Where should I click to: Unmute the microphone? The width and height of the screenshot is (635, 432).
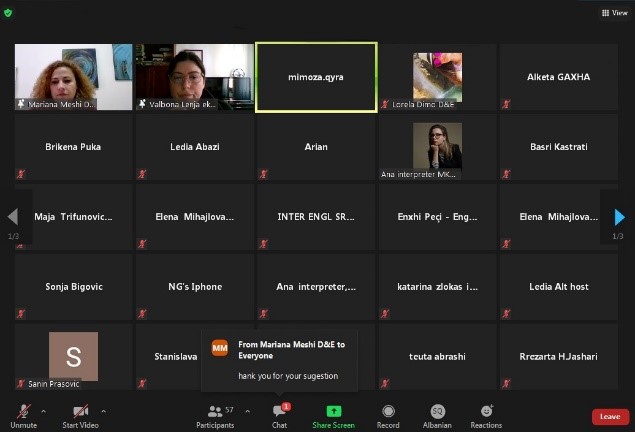[23, 411]
